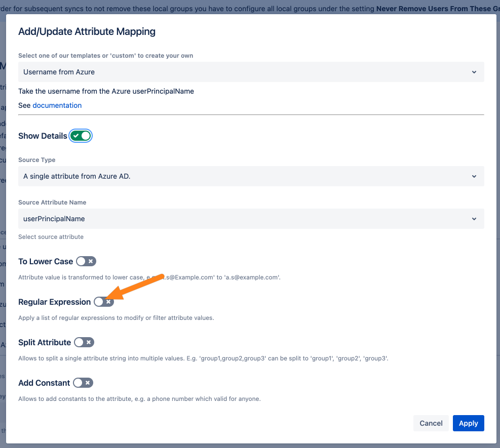Click the chevron arrow beside userPrincipalName
The width and height of the screenshot is (500, 448).
click(474, 219)
